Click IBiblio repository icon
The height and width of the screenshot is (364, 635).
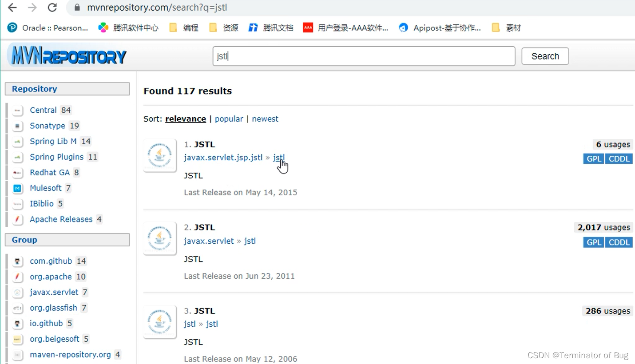pos(17,204)
